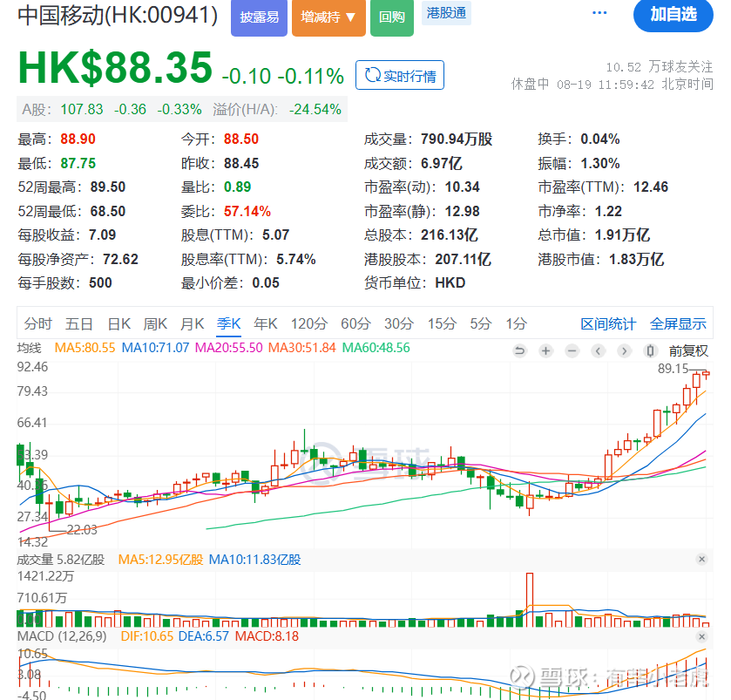The image size is (731, 700).
Task: Click the 股息率(TTM) 5.74% value
Action: pyautogui.click(x=296, y=259)
